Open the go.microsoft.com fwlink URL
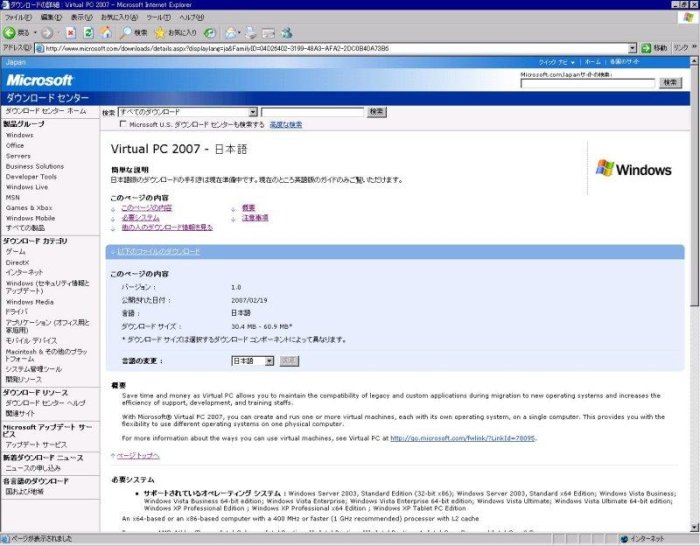The width and height of the screenshot is (700, 546). (x=462, y=438)
